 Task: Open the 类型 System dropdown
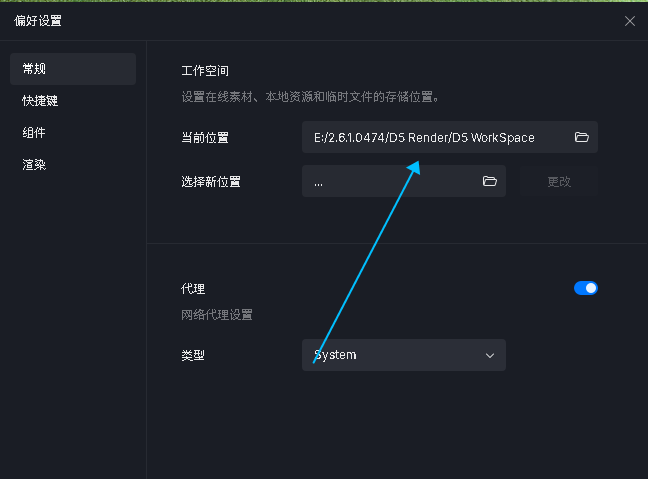403,355
